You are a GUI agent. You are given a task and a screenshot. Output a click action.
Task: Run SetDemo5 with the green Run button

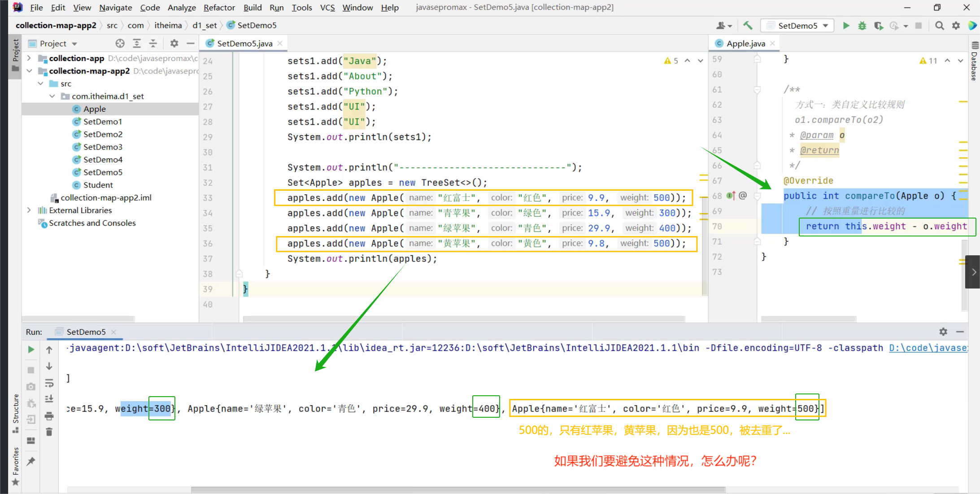pos(846,26)
